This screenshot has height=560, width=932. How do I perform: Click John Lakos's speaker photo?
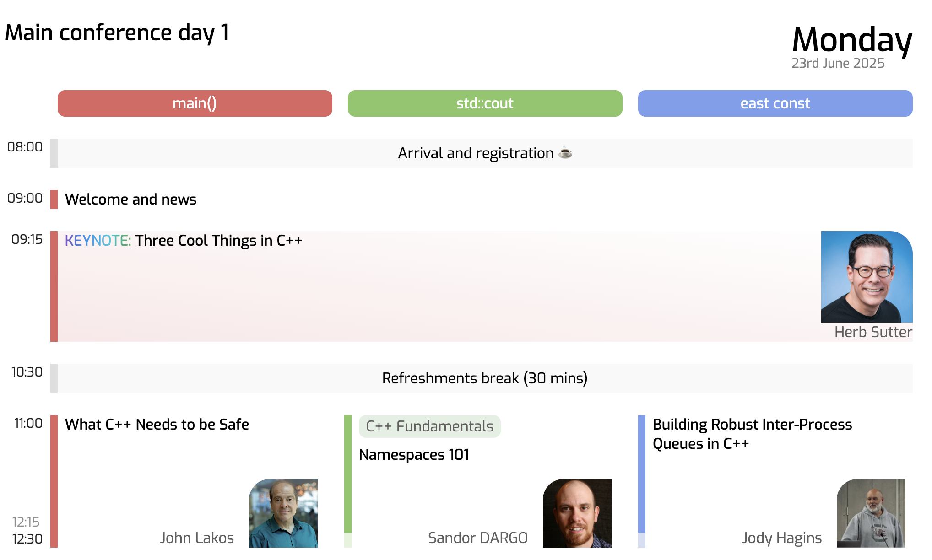coord(284,513)
